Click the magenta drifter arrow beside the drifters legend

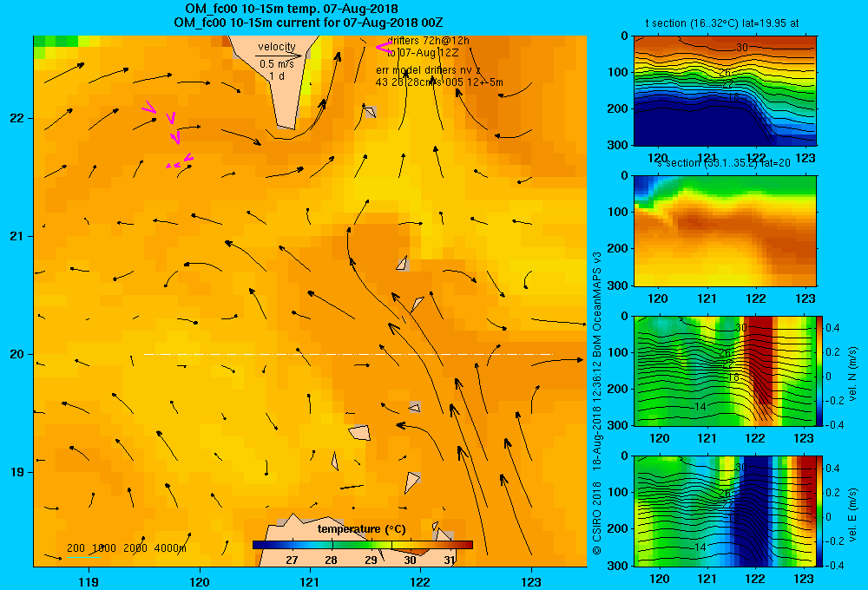point(384,48)
